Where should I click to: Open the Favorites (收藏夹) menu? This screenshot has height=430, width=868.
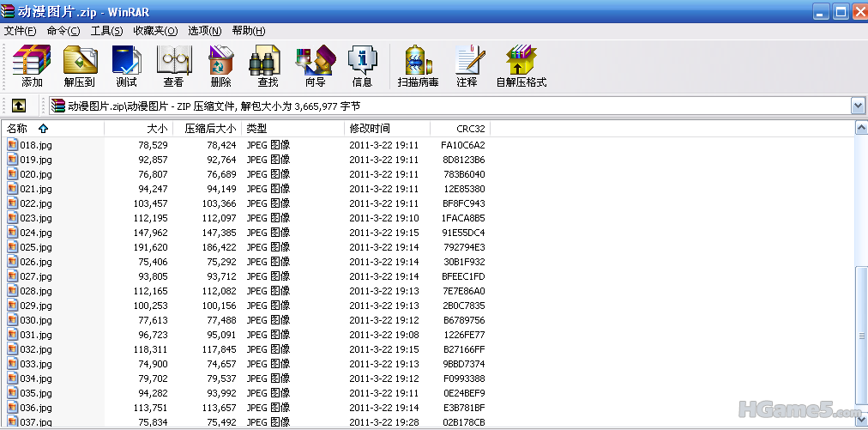coord(155,31)
